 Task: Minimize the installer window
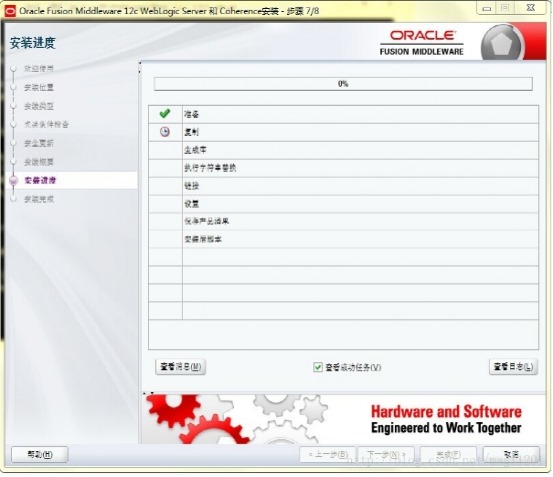pyautogui.click(x=487, y=8)
